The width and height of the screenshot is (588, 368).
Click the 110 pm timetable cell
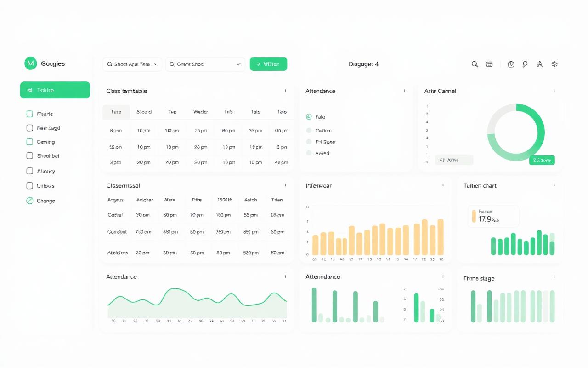tap(172, 131)
